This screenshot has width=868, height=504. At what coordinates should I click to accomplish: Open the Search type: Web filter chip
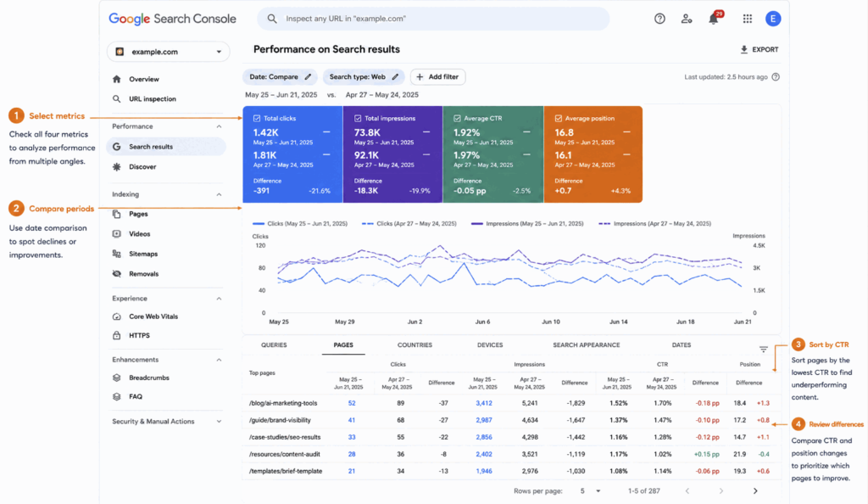click(364, 77)
